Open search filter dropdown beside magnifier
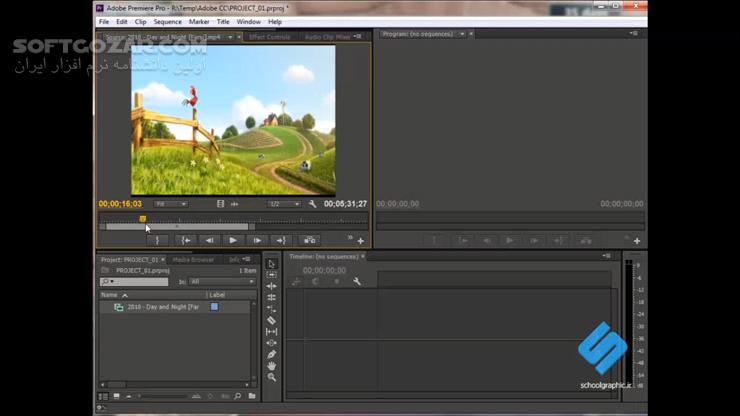The height and width of the screenshot is (416, 740). (112, 282)
